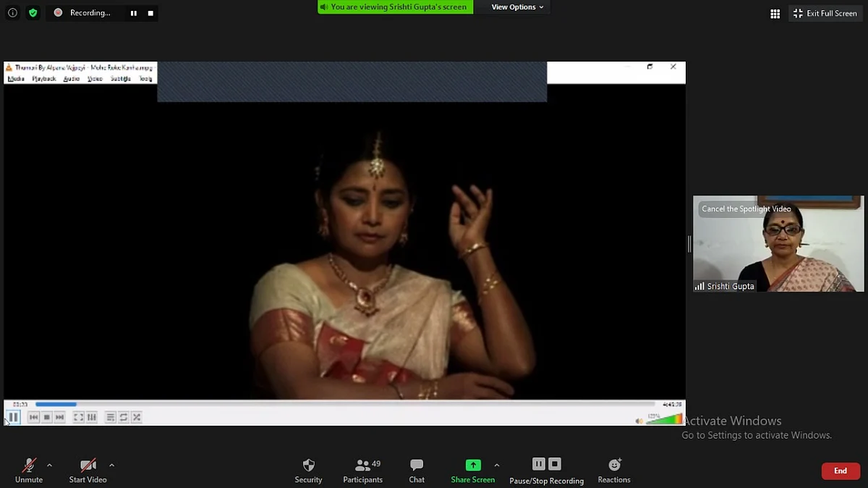The image size is (868, 488).
Task: Open the Participants panel
Action: pyautogui.click(x=363, y=471)
